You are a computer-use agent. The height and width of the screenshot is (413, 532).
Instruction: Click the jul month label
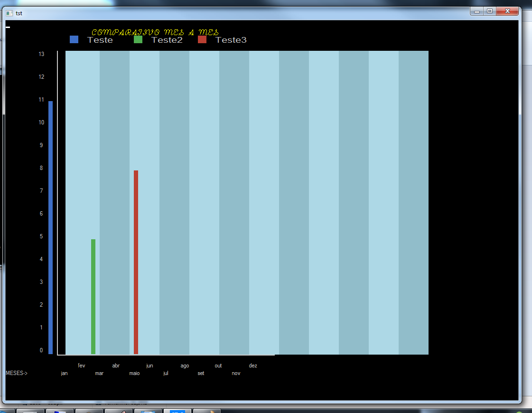[x=166, y=373]
